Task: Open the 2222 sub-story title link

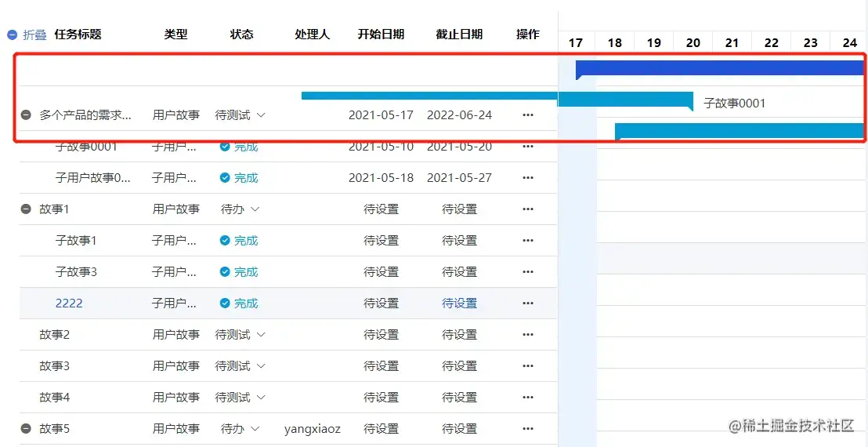Action: tap(69, 303)
